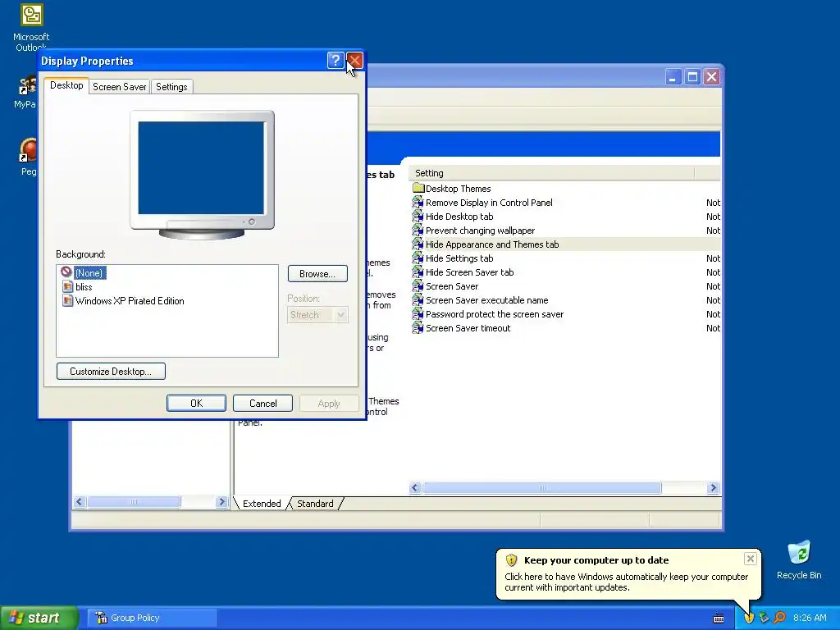Click the Screen Saver executable name policy icon
This screenshot has width=840, height=630.
point(418,300)
